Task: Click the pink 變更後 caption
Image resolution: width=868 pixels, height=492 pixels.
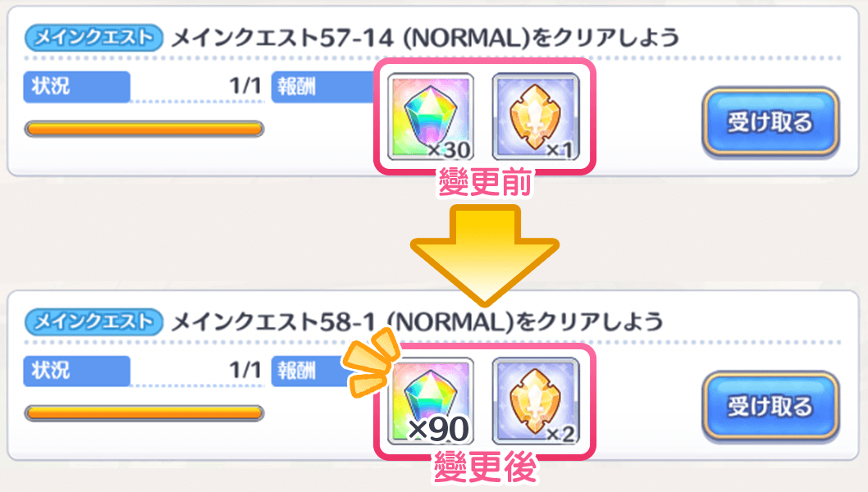Action: (x=485, y=467)
